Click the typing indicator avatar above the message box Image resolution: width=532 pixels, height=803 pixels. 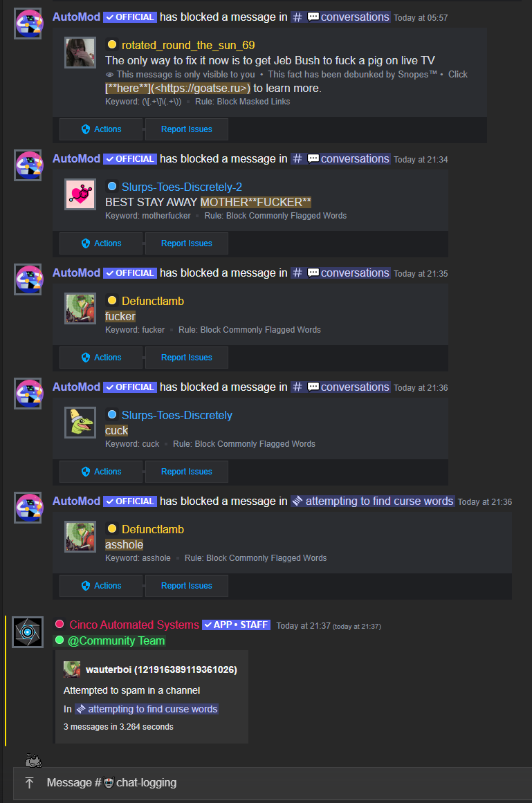[x=33, y=761]
